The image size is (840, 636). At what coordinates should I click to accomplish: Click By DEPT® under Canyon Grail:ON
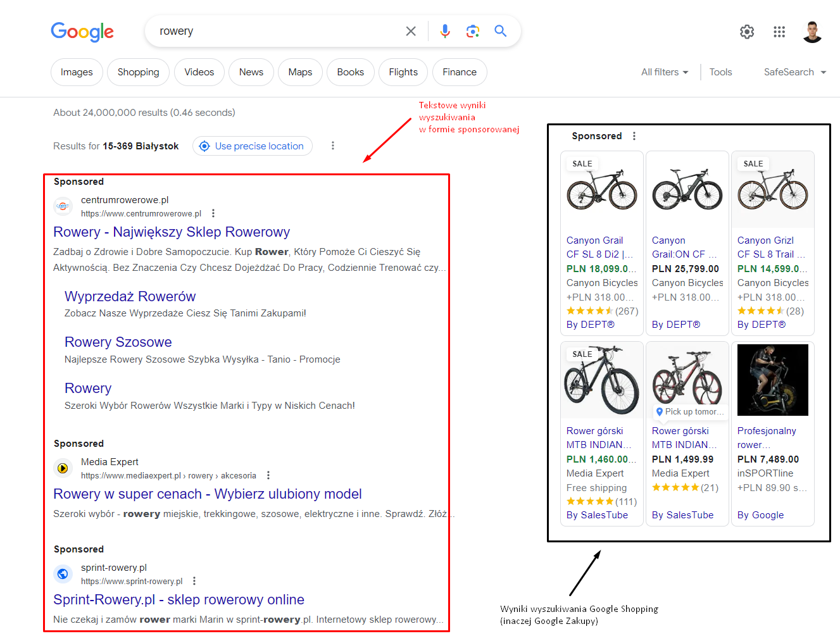676,325
